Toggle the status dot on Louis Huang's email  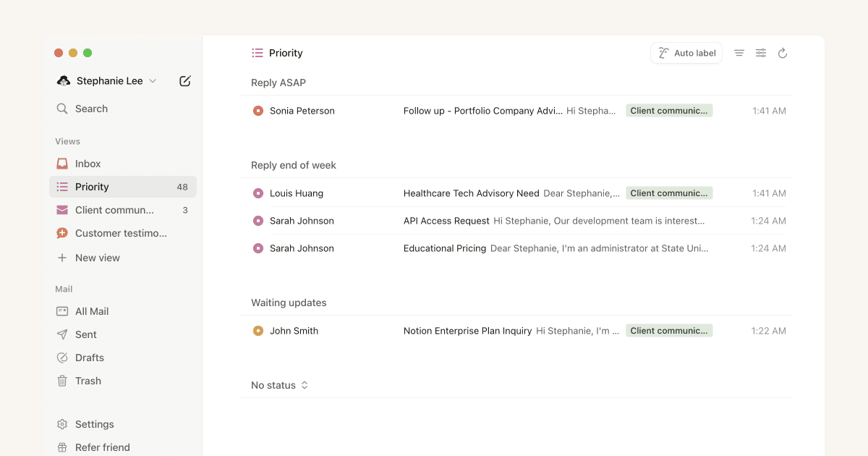pyautogui.click(x=258, y=193)
